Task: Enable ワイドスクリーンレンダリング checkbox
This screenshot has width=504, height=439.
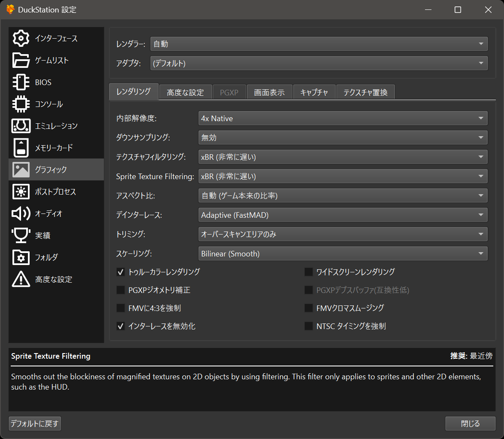Action: pyautogui.click(x=309, y=272)
